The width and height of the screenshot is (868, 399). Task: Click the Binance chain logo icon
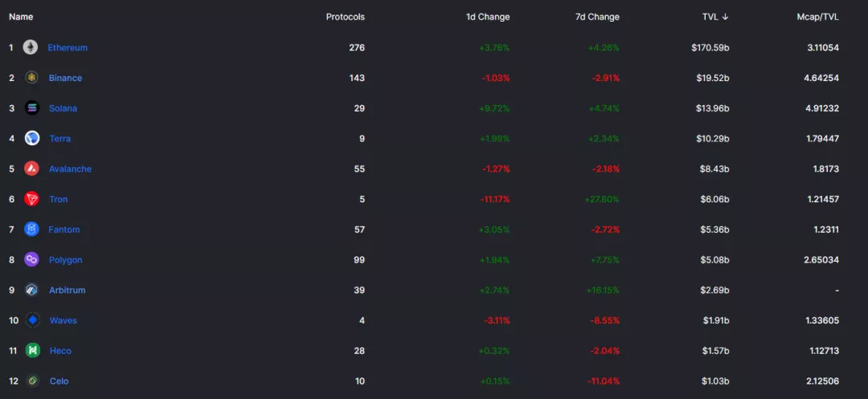(31, 78)
